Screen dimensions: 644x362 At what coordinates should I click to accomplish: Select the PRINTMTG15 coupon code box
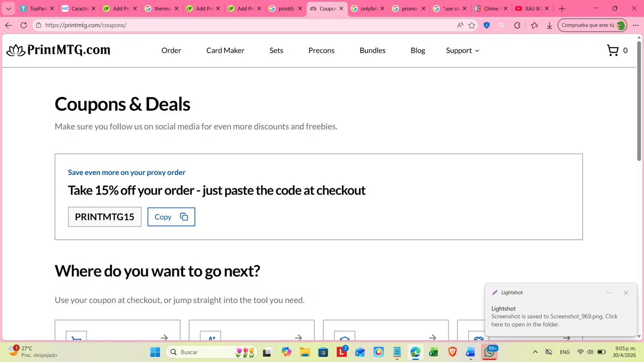coord(105,217)
